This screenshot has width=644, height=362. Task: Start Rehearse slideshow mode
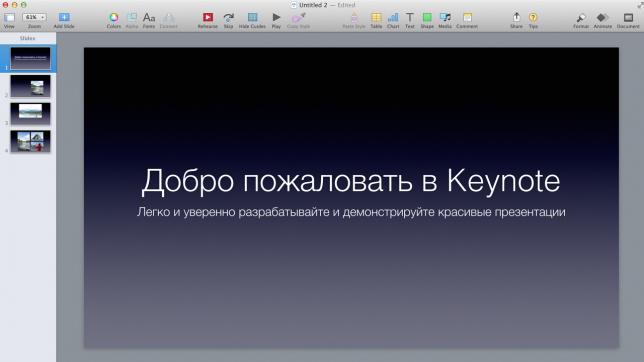208,17
